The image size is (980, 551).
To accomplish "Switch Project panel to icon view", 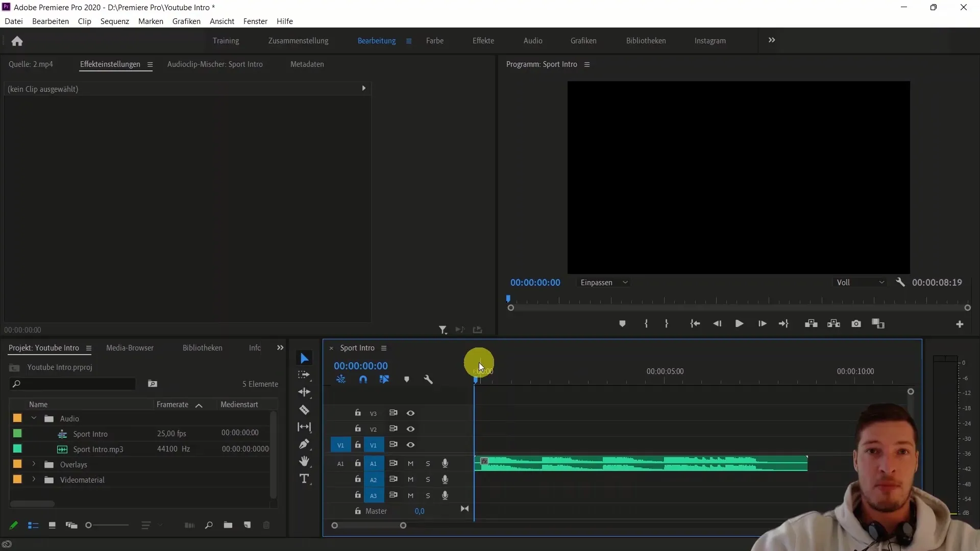I will pyautogui.click(x=52, y=525).
